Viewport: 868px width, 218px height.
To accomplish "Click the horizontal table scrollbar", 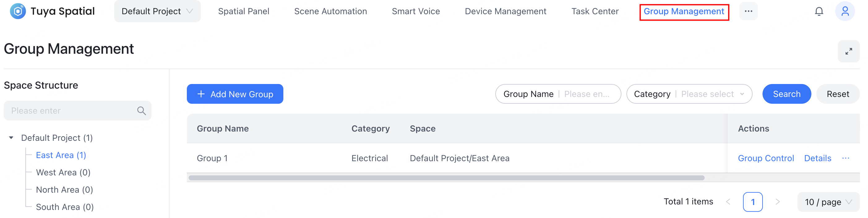I will 446,178.
